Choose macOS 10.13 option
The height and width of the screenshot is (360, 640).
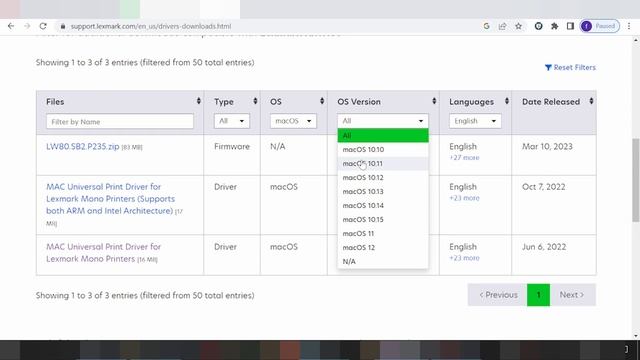383,191
